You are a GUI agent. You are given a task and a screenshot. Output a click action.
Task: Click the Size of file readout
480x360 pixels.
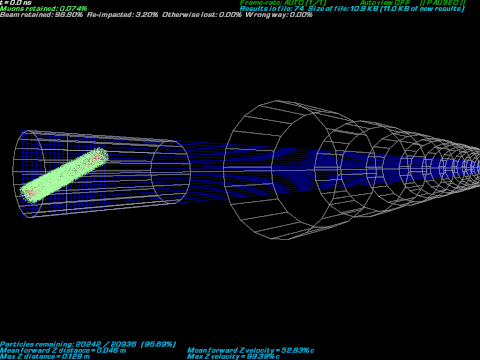coord(386,9)
